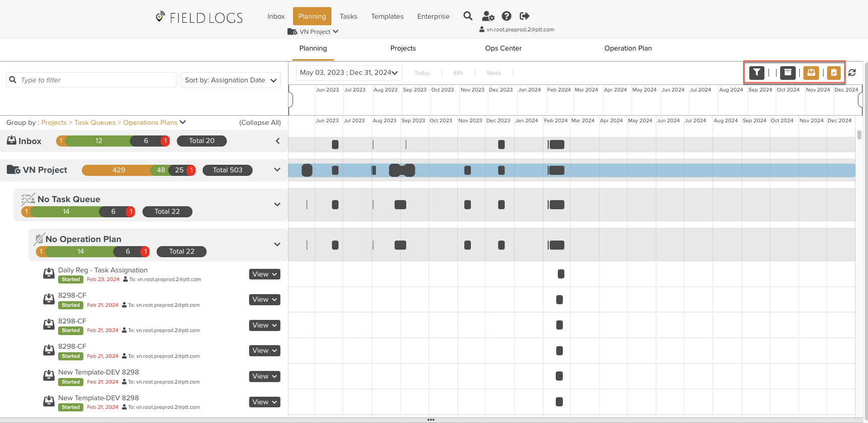Click View button for Daily Reg task
Image resolution: width=868 pixels, height=423 pixels.
pyautogui.click(x=265, y=274)
